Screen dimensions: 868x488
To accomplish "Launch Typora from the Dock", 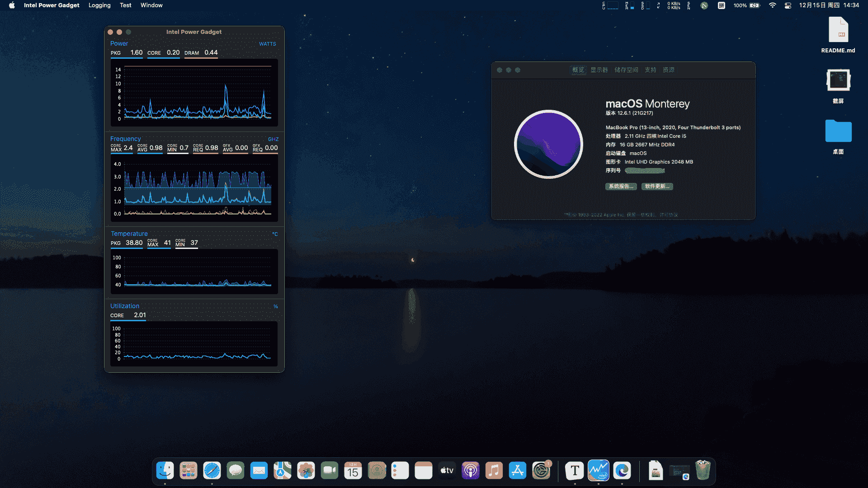I will 575,471.
